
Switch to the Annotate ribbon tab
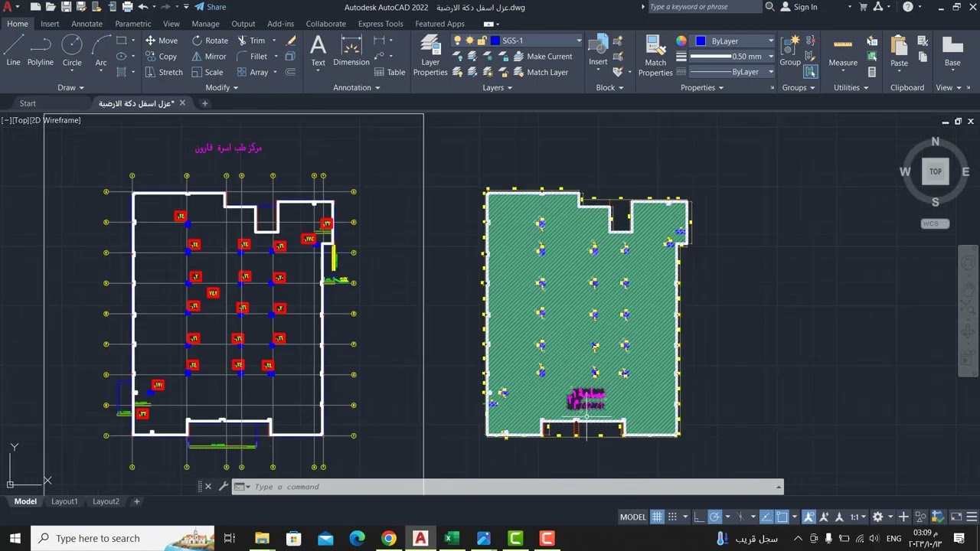coord(87,24)
